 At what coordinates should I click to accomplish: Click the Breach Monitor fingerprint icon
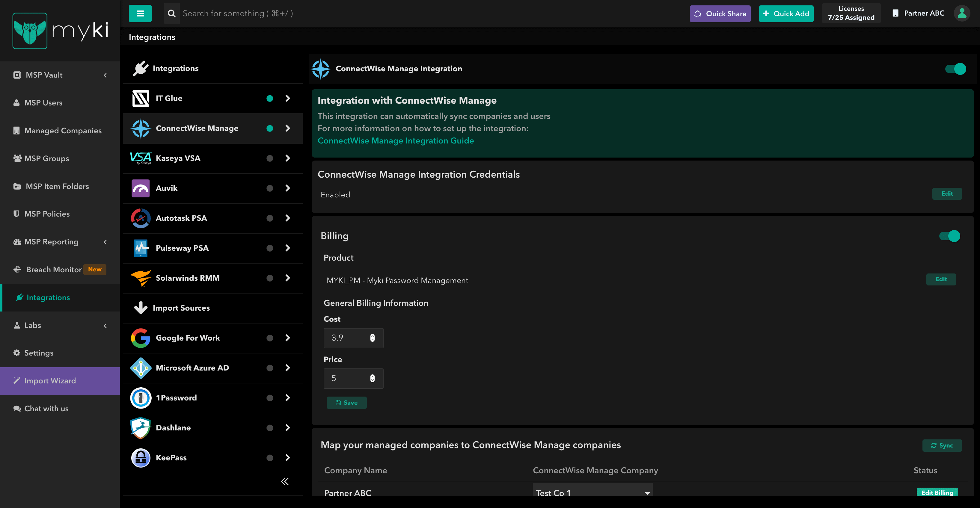point(17,270)
